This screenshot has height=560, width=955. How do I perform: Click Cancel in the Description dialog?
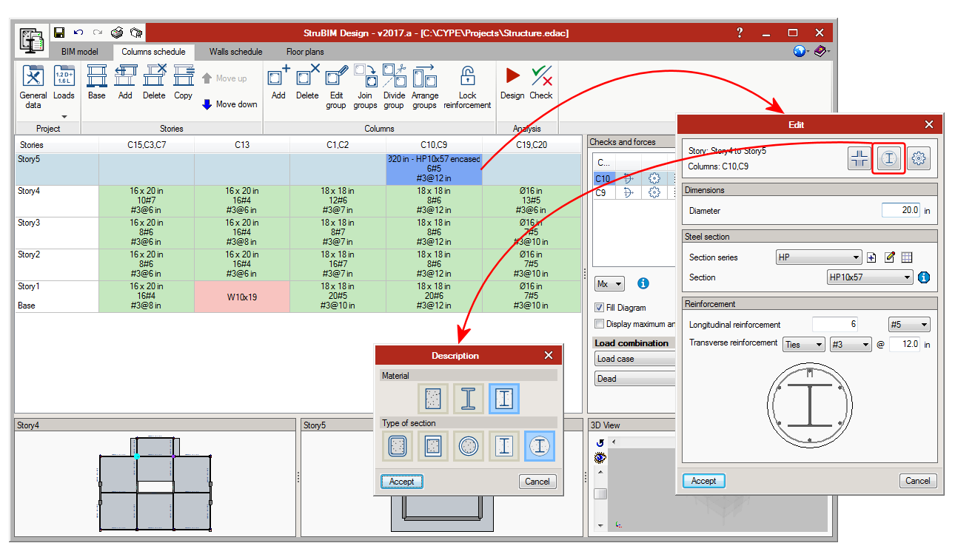point(537,482)
